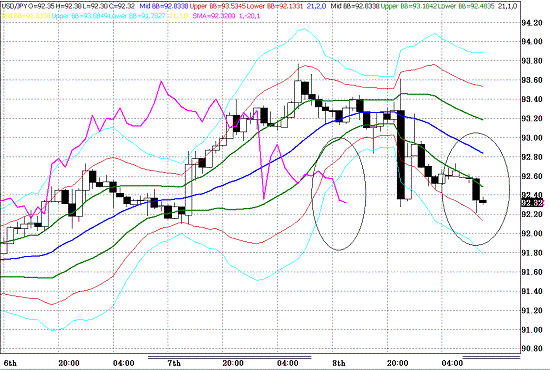Screen dimensions: 550x370
Task: Click the 20:00 label right after 8th
Action: [x=397, y=363]
